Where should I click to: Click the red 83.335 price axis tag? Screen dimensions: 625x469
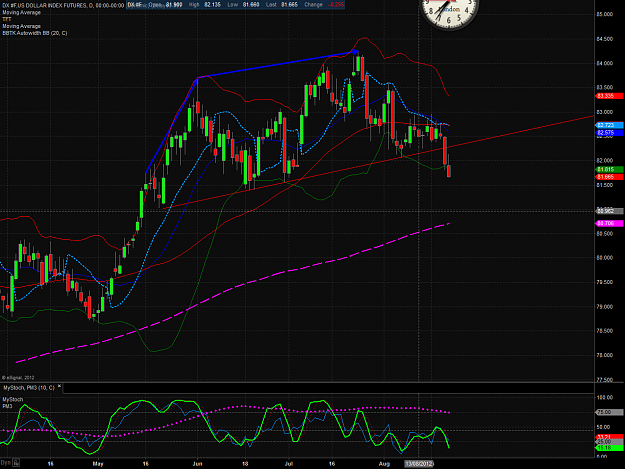[x=609, y=96]
